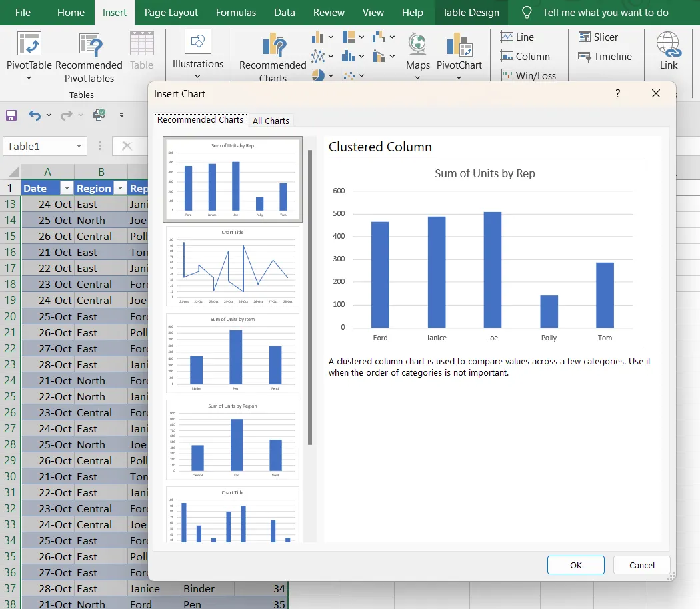Insert a Table from the Tables group
This screenshot has width=700, height=609.
tap(141, 50)
